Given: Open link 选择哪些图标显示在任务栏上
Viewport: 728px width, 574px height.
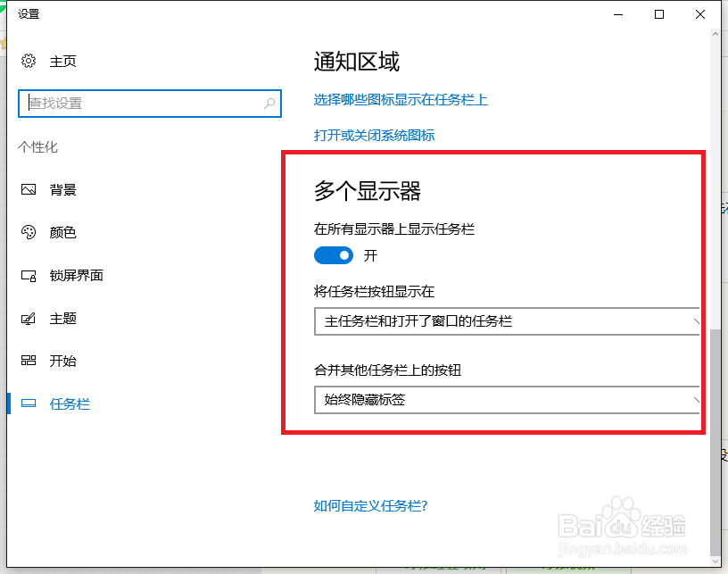Looking at the screenshot, I should point(401,99).
